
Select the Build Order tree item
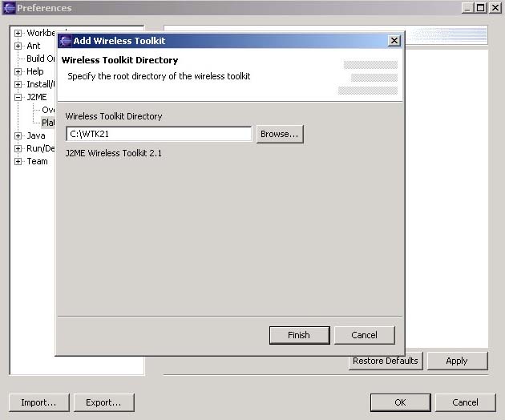pyautogui.click(x=41, y=59)
